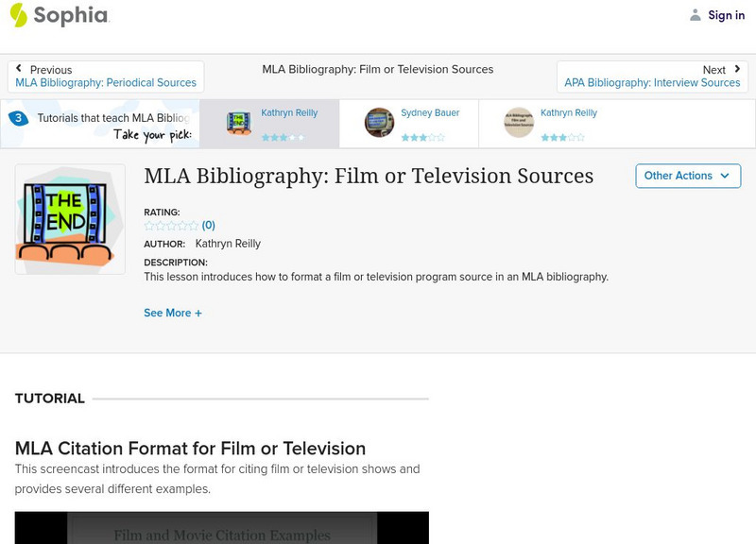This screenshot has height=544, width=756.
Task: Open MLA Bibliography: Periodical Sources link
Action: 106,83
